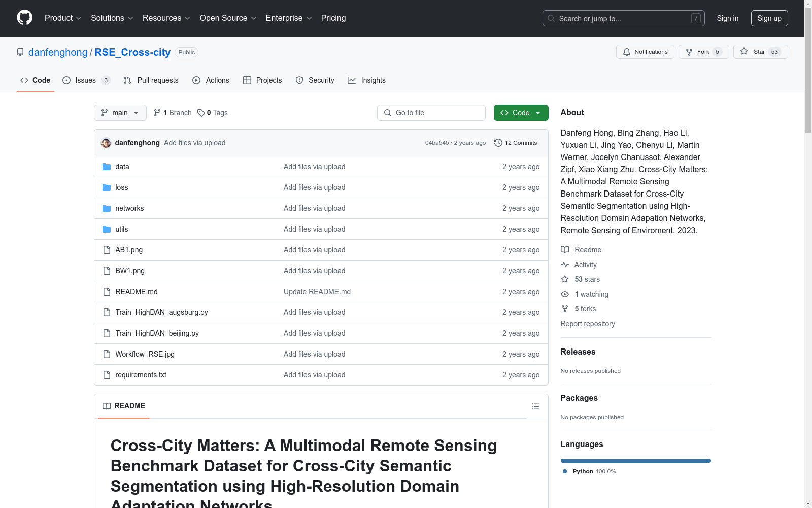Viewport: 812px width, 508px height.
Task: Open the Pricing page
Action: coord(333,18)
